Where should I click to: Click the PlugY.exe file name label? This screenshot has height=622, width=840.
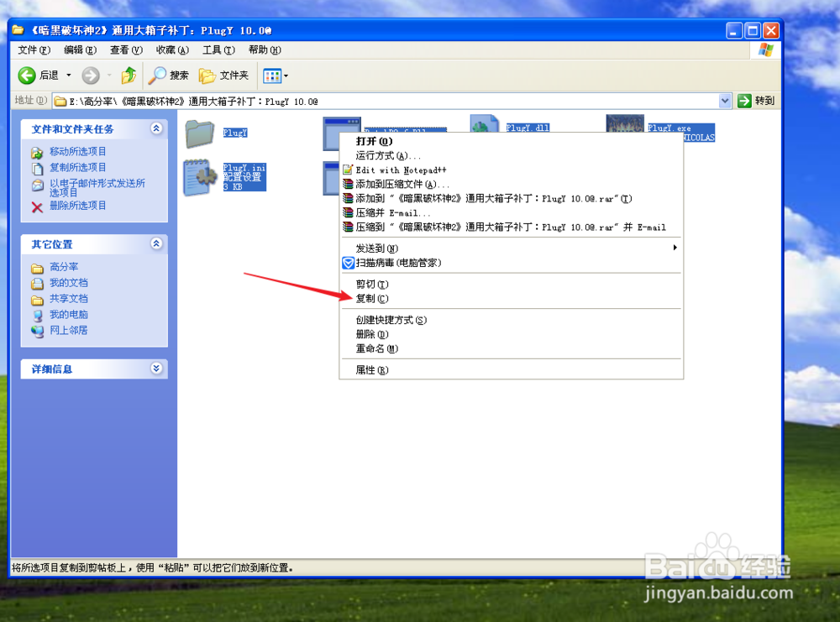[x=669, y=128]
